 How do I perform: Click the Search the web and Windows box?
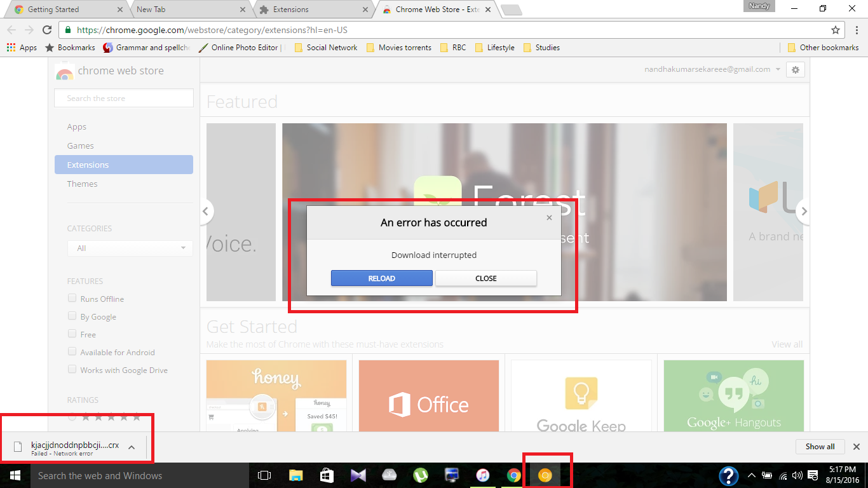pos(139,475)
